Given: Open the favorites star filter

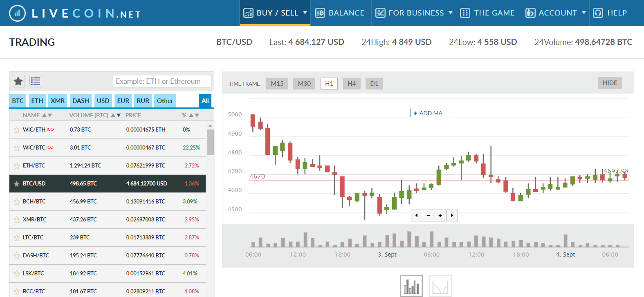Looking at the screenshot, I should 18,81.
